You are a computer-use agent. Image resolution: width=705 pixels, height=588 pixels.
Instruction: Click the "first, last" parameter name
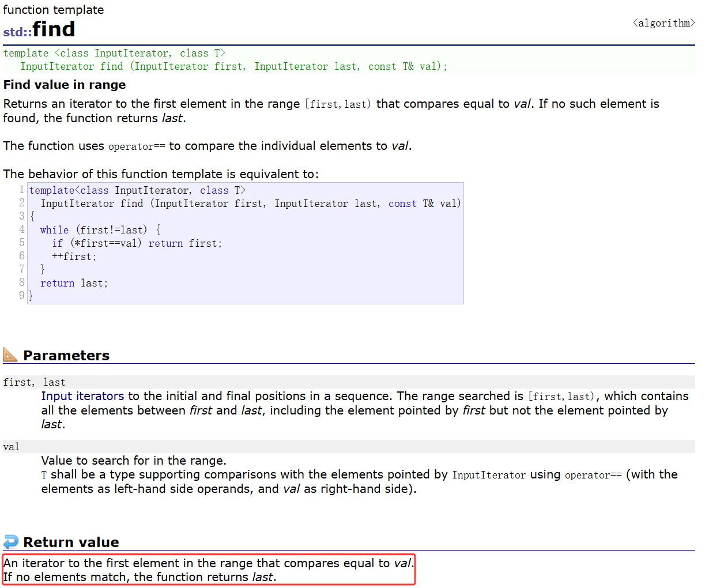point(34,382)
